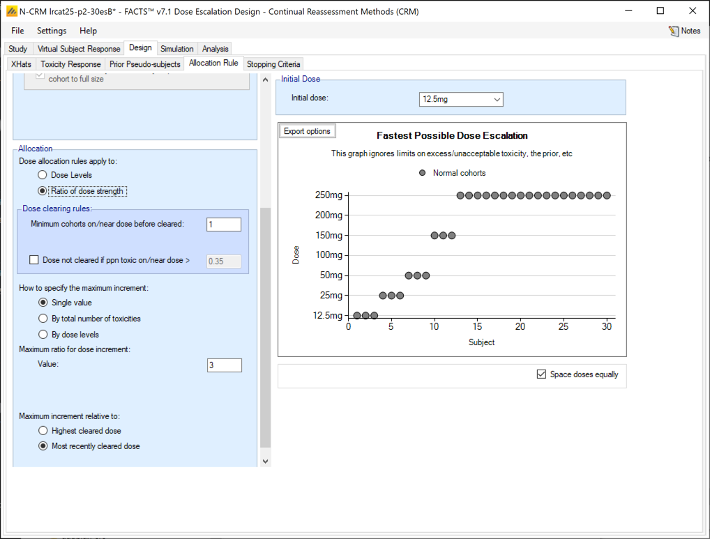Click the FACTS app icon in title bar
710x540 pixels.
(10, 10)
